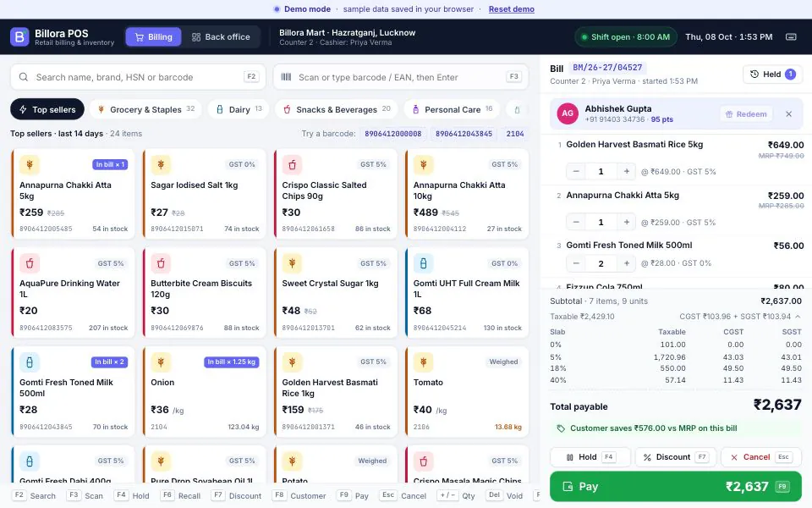Image resolution: width=812 pixels, height=508 pixels.
Task: Show the Dairy category
Action: click(239, 109)
